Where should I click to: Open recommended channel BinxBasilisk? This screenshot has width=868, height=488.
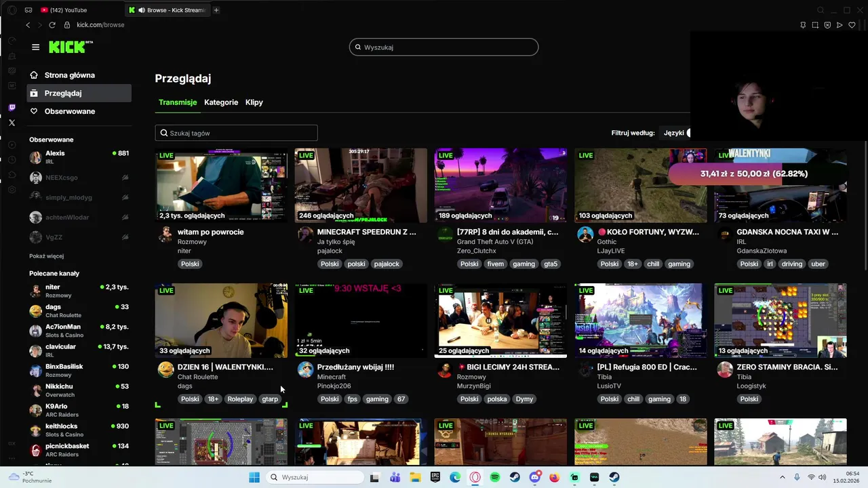coord(79,371)
